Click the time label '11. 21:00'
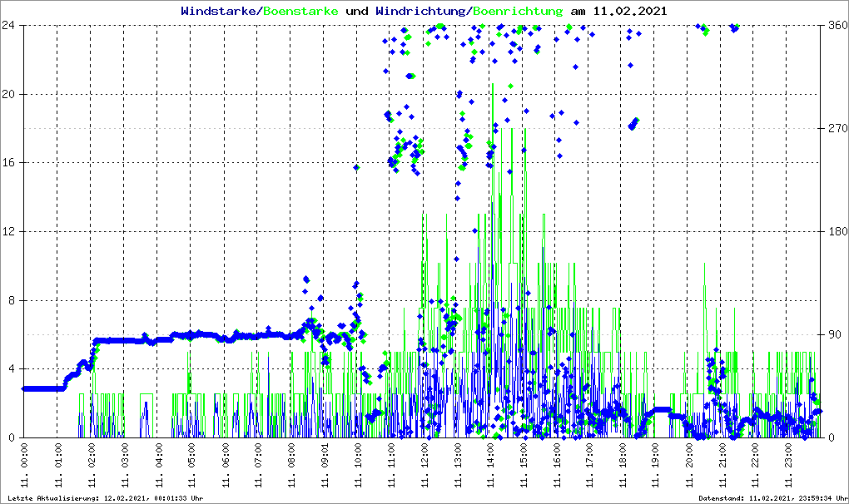 pyautogui.click(x=722, y=465)
